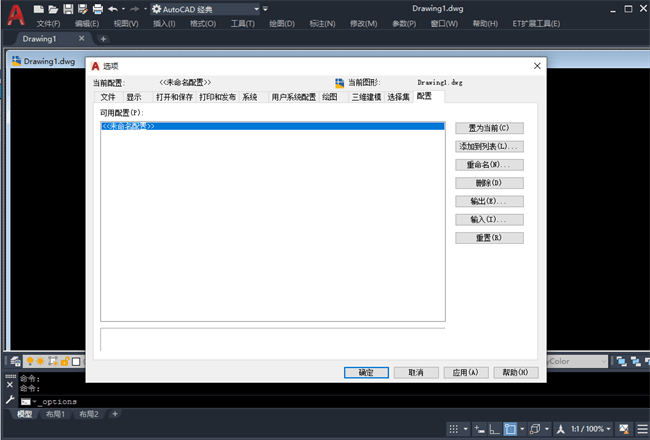Screen dimensions: 650x440
Task: Switch to the 三维建模 tab
Action: pos(366,97)
